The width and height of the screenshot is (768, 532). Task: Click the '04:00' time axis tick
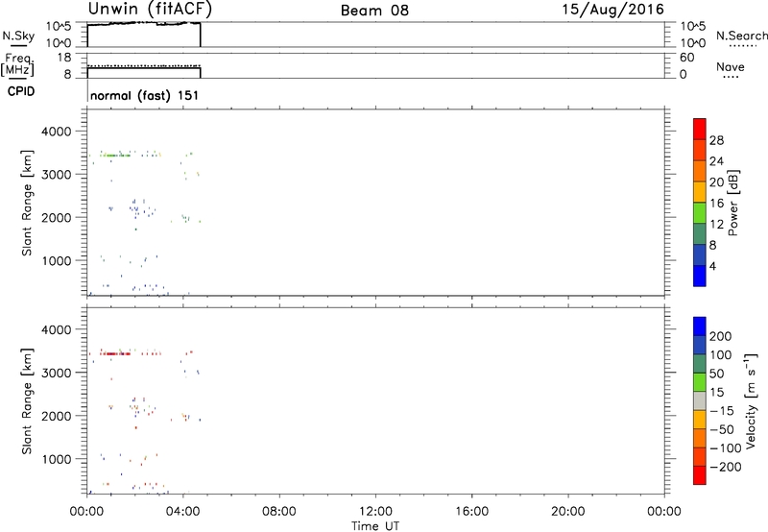coord(183,512)
